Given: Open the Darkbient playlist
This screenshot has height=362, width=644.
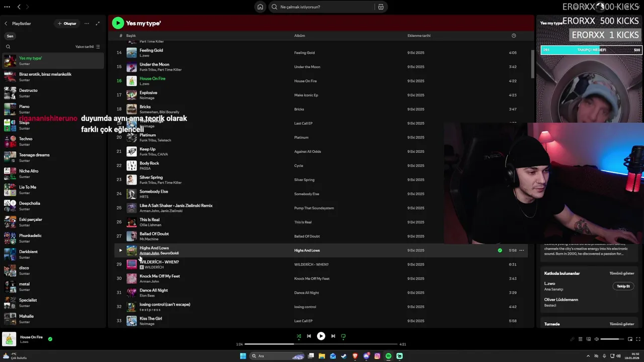Looking at the screenshot, I should tap(53, 254).
